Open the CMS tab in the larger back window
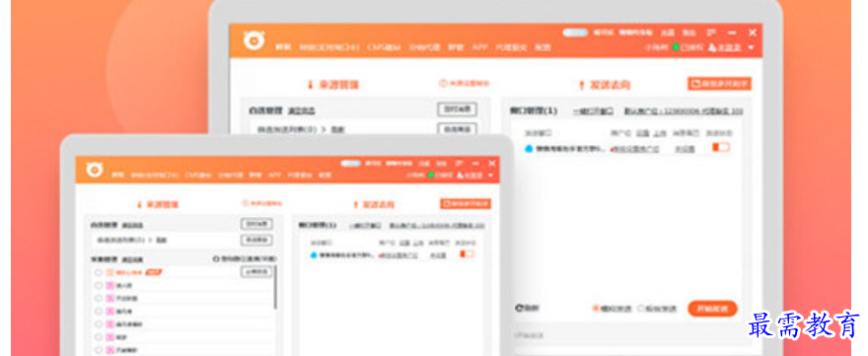Image resolution: width=868 pixels, height=356 pixels. (384, 47)
